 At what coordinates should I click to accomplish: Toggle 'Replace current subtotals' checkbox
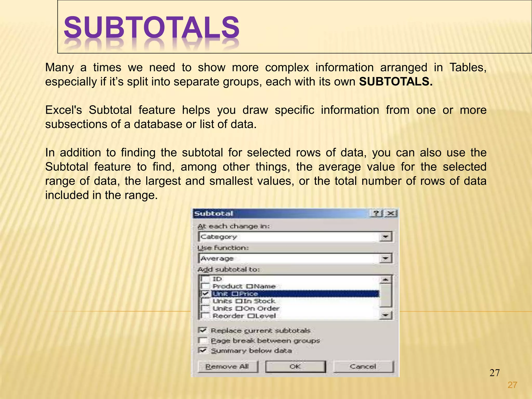(202, 330)
